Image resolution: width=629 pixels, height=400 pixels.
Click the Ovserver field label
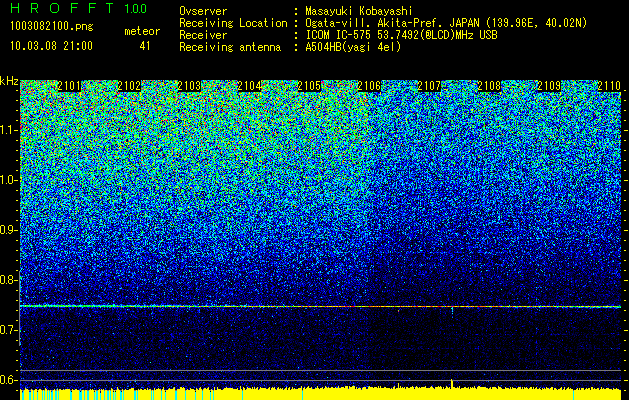(x=203, y=11)
